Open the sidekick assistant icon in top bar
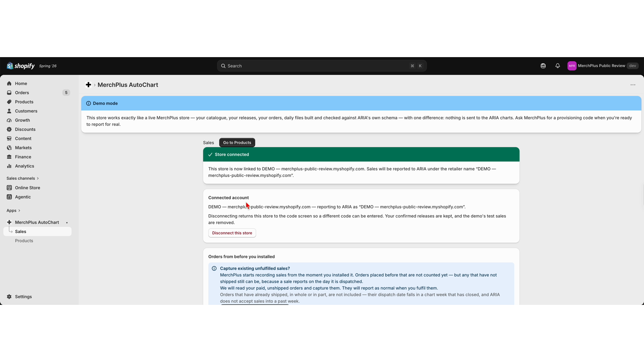The image size is (644, 362). pyautogui.click(x=543, y=66)
